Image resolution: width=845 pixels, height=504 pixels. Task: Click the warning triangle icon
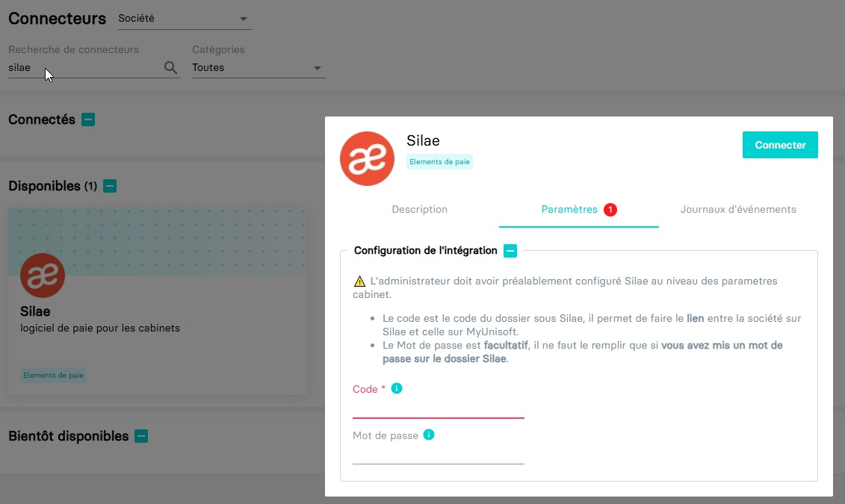[359, 281]
